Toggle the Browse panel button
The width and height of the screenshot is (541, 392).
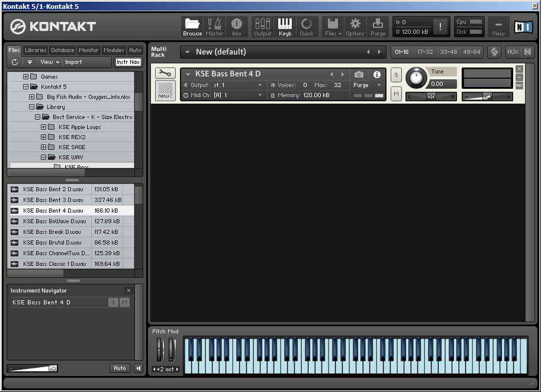point(192,27)
